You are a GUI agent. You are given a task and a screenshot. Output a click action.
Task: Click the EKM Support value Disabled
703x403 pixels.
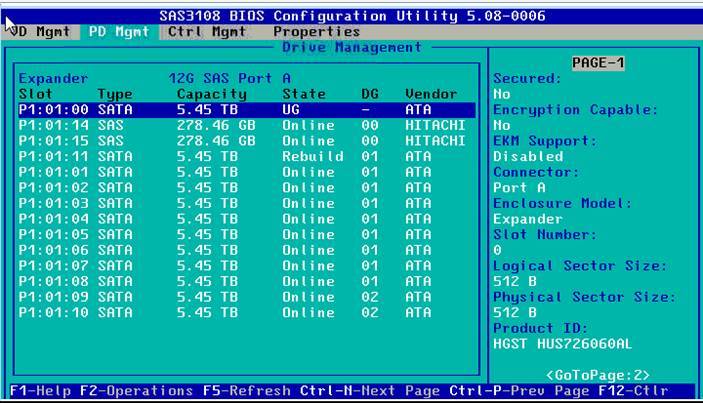pos(528,156)
